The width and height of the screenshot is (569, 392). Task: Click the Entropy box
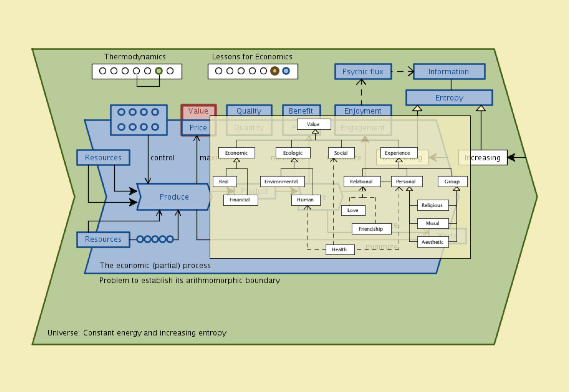click(x=449, y=98)
